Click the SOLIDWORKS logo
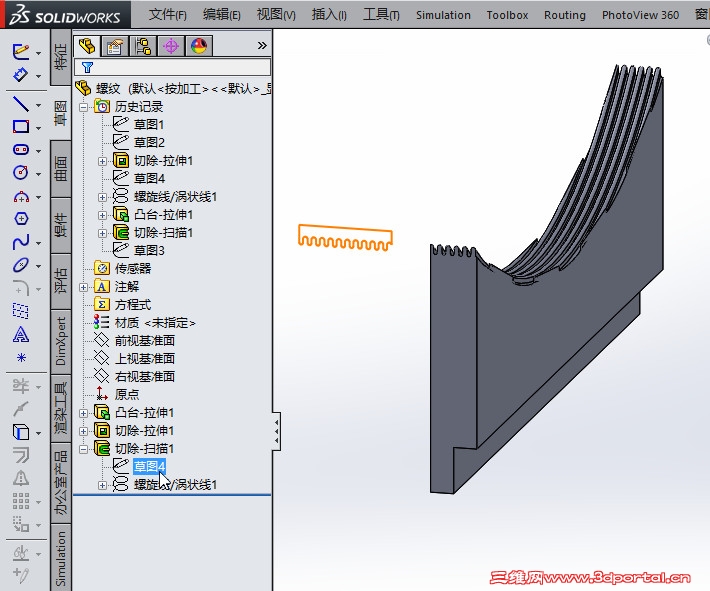 (66, 15)
